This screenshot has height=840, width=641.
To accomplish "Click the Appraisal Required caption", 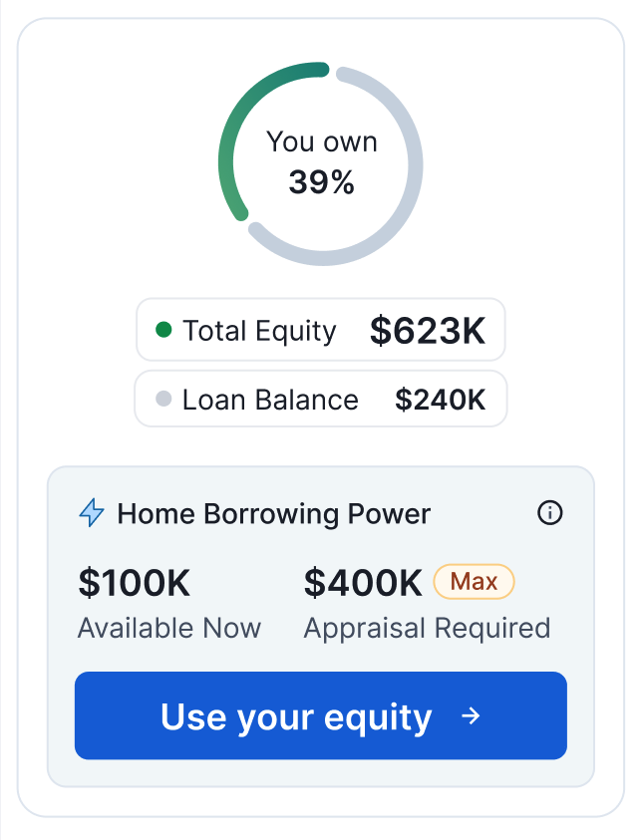I will [x=427, y=629].
